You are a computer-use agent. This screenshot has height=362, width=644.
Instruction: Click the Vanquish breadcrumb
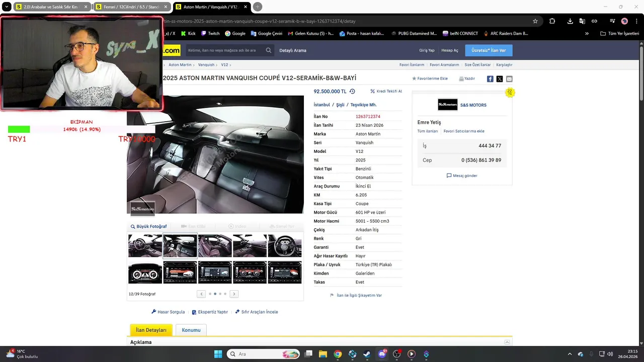[206, 65]
